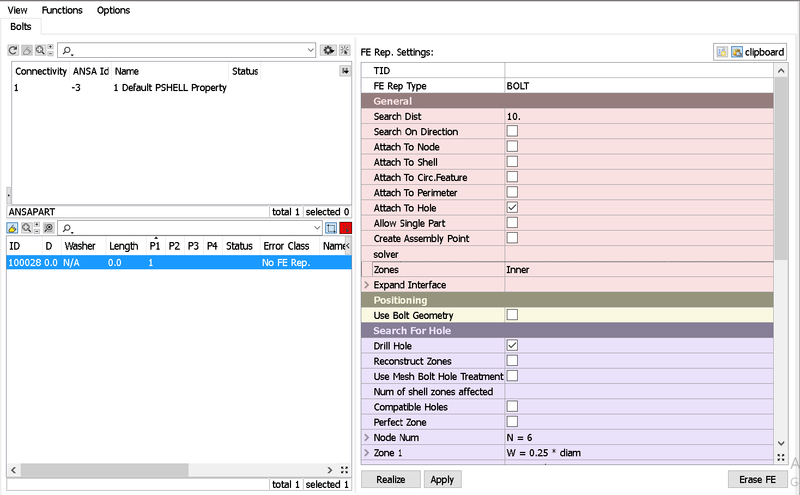The height and width of the screenshot is (495, 800).
Task: Click the plus/minus stepper next to the top zoom icon
Action: (50, 50)
